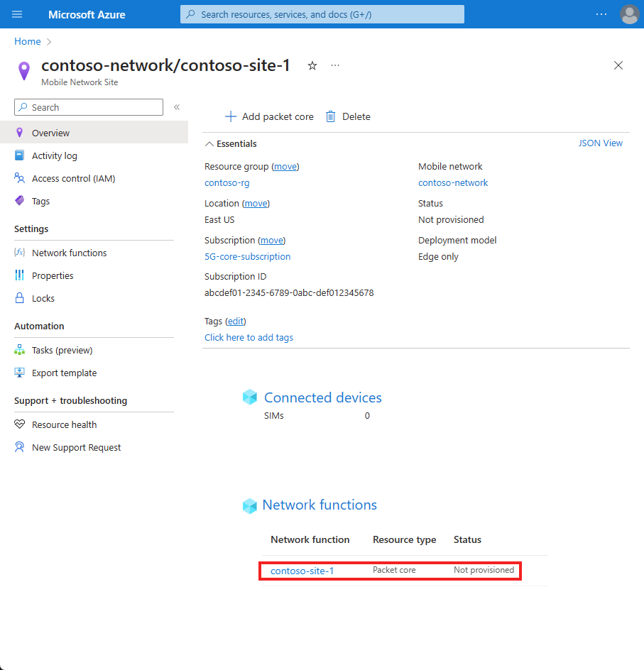Screen dimensions: 644x670
Task: Click the Network functions cube icon
Action: [x=249, y=506]
